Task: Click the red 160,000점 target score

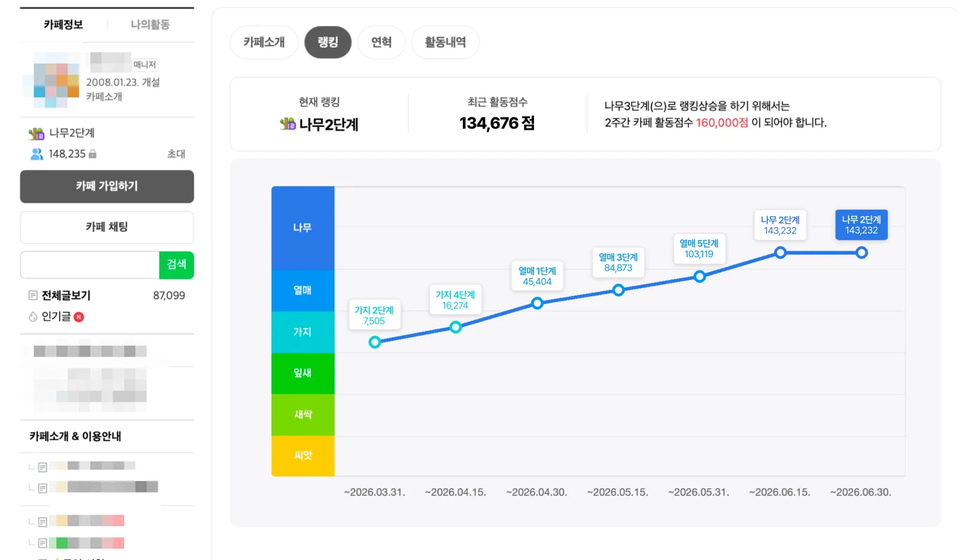Action: click(x=721, y=123)
